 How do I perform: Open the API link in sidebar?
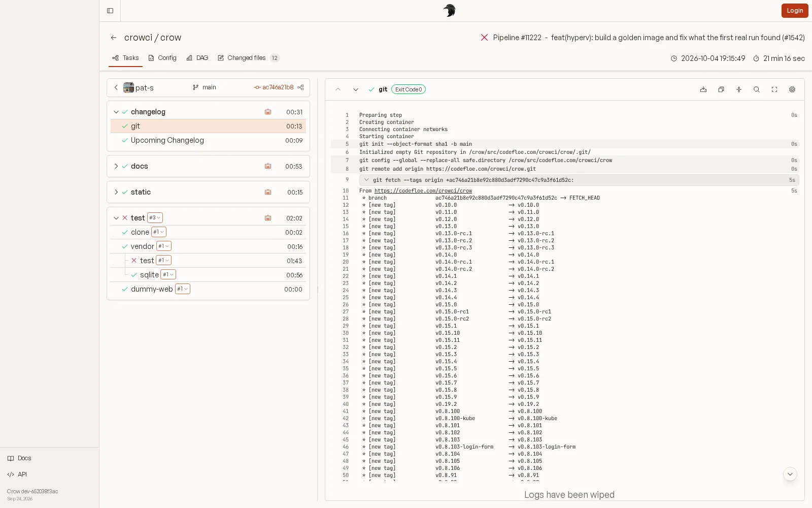[x=17, y=474]
